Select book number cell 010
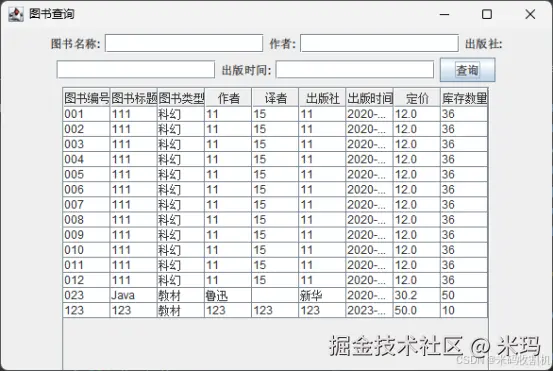Screen dimensions: 554x371 [87, 250]
